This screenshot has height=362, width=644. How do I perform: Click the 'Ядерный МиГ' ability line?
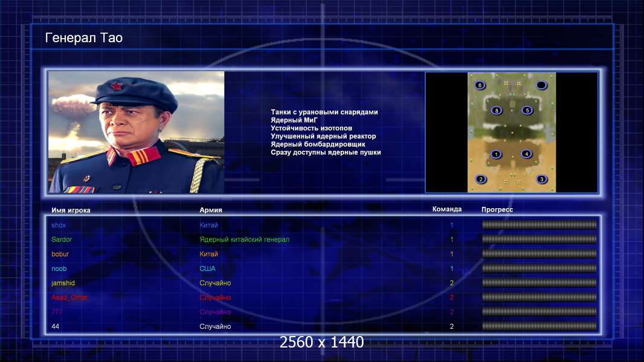[294, 120]
